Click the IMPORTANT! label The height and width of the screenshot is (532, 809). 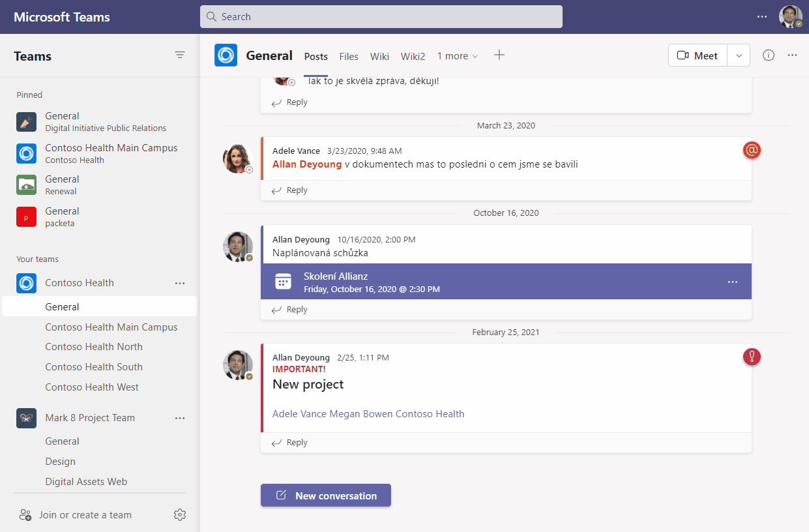(x=299, y=369)
